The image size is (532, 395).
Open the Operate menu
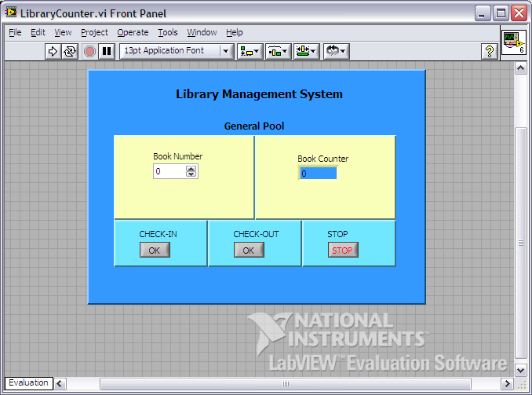coord(133,32)
